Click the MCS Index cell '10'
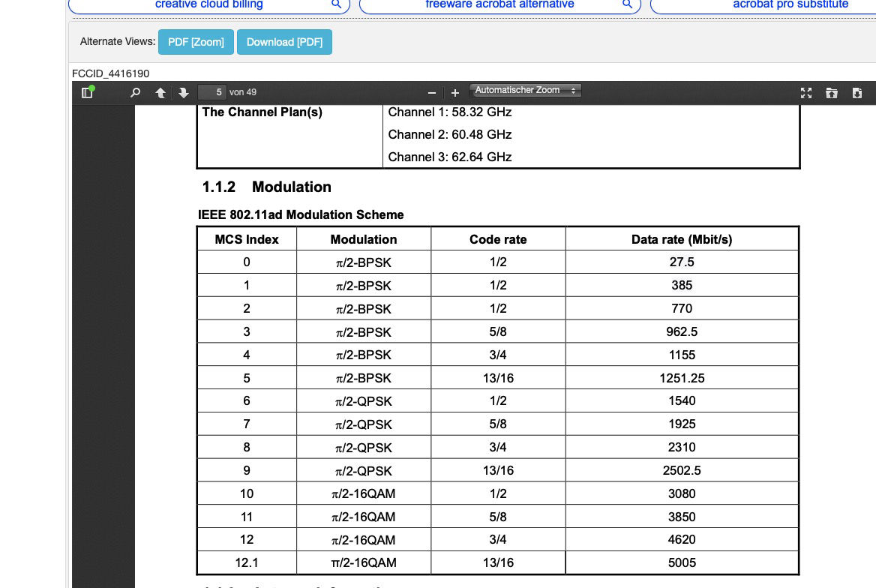Image resolution: width=876 pixels, height=588 pixels. [x=246, y=493]
